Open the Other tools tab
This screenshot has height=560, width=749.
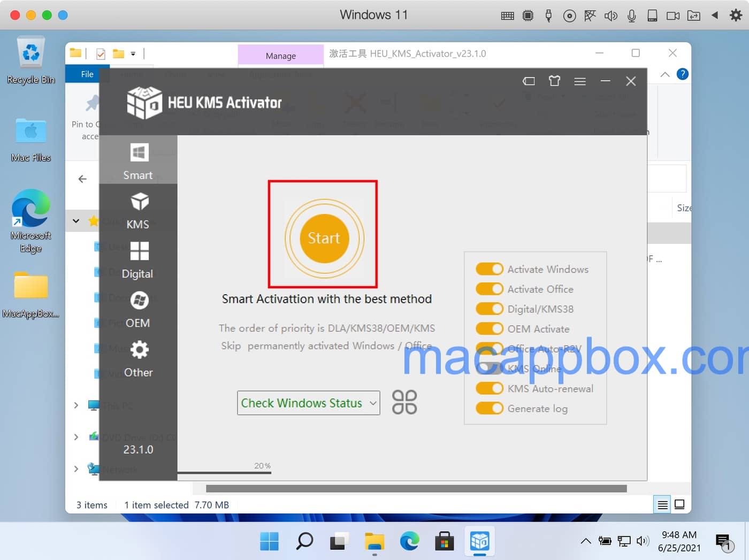[138, 358]
